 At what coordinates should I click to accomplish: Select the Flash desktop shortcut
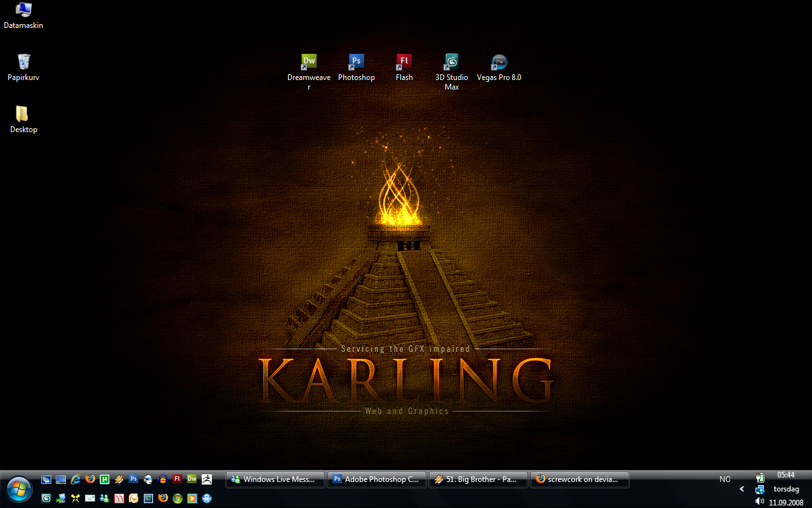tap(404, 68)
